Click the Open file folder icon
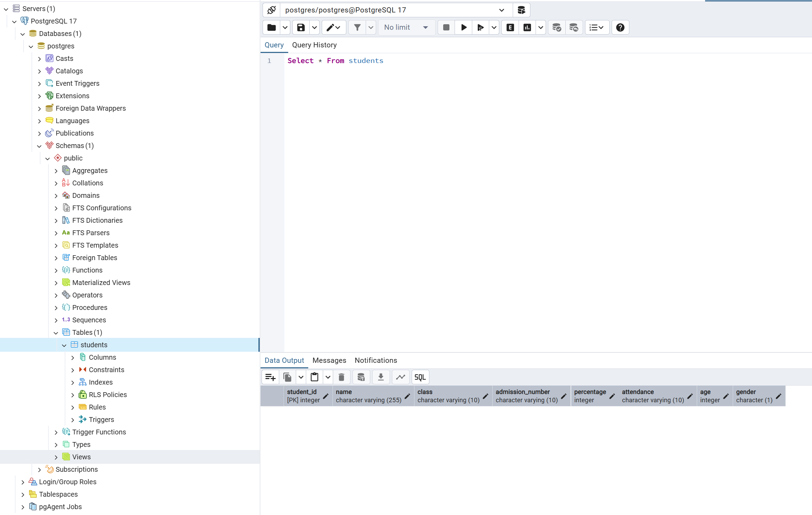 tap(272, 27)
